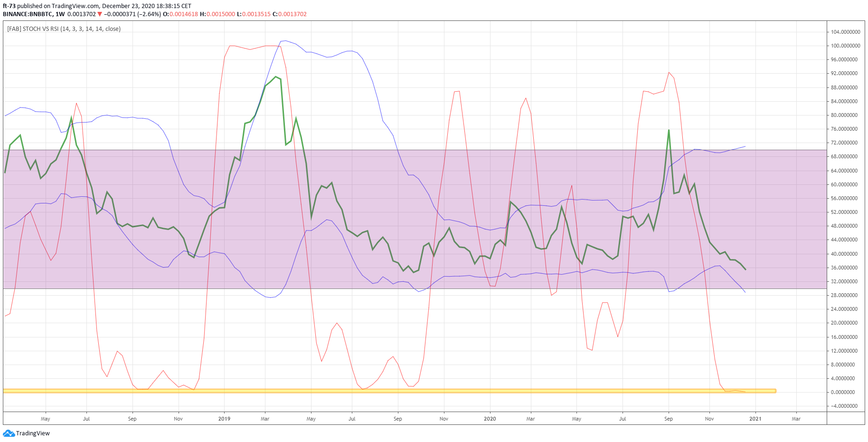The image size is (868, 442).
Task: Click the 80.0000000 price axis label
Action: click(845, 115)
